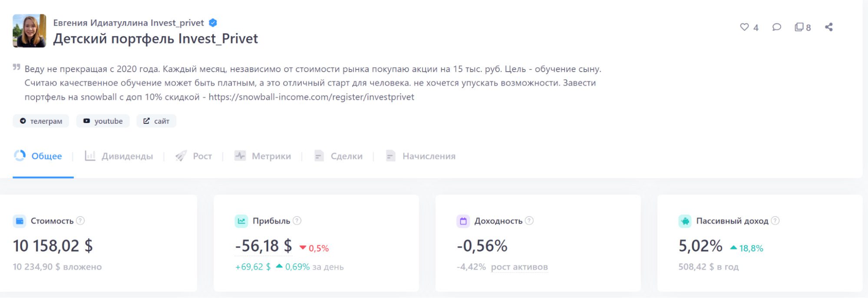Screen dimensions: 868x298
Task: Click the телеграм button
Action: 41,121
